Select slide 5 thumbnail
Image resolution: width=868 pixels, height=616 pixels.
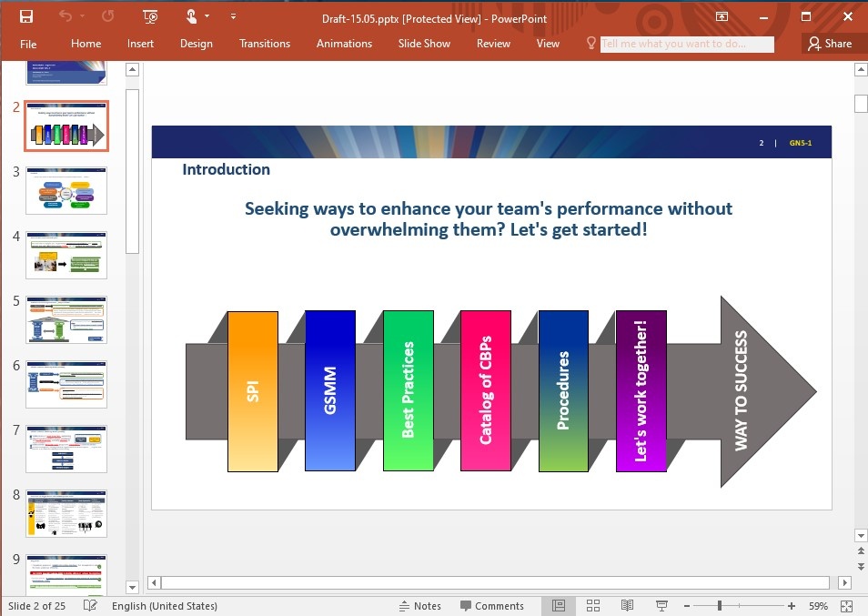coord(66,319)
